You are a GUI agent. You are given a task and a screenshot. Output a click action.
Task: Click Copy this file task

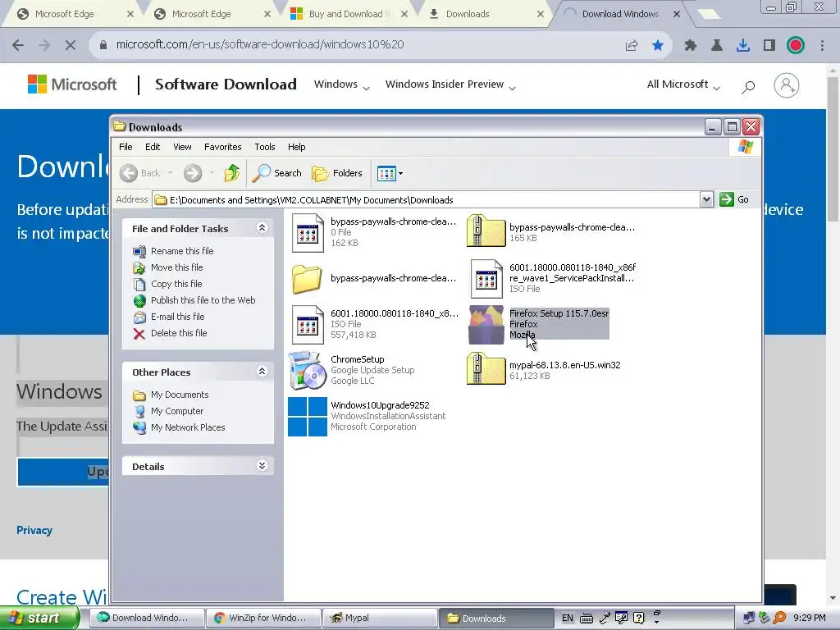coord(167,284)
